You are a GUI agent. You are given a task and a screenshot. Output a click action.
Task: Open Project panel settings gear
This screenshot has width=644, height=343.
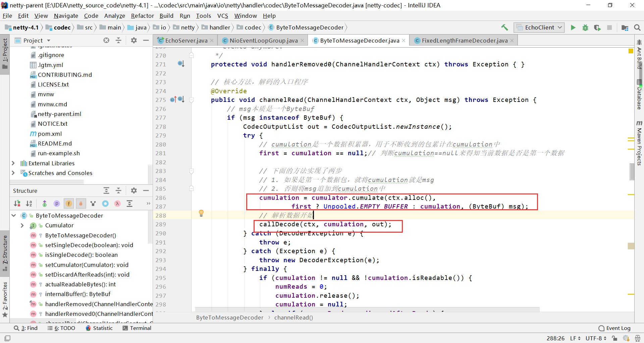(x=134, y=40)
